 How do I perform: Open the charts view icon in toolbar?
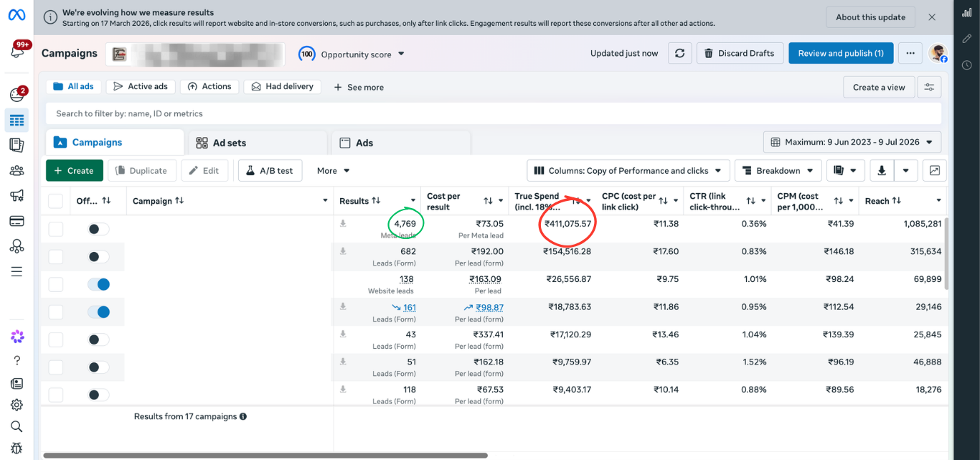[935, 171]
